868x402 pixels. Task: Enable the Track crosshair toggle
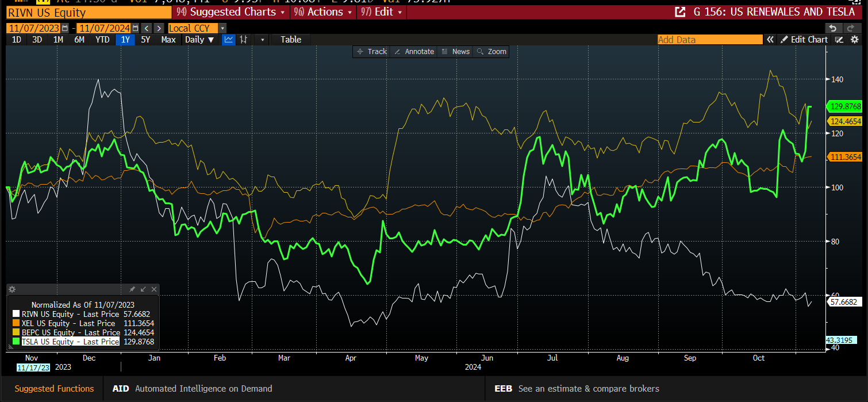[371, 52]
